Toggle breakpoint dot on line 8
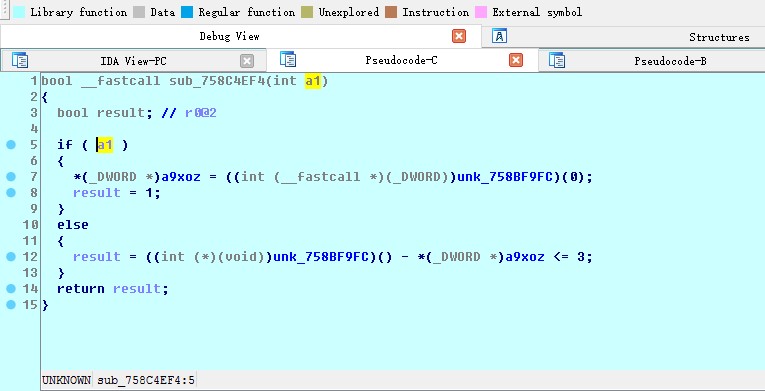The width and height of the screenshot is (765, 391). point(11,193)
